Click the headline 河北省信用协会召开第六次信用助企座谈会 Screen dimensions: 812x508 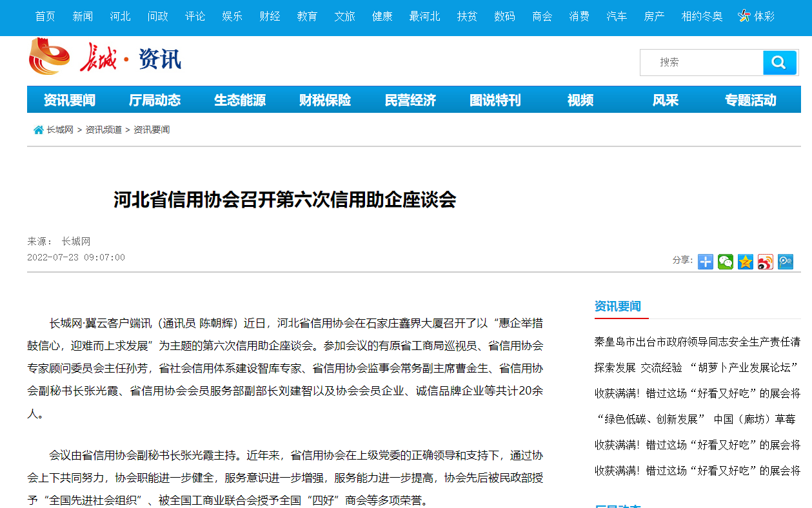(285, 200)
